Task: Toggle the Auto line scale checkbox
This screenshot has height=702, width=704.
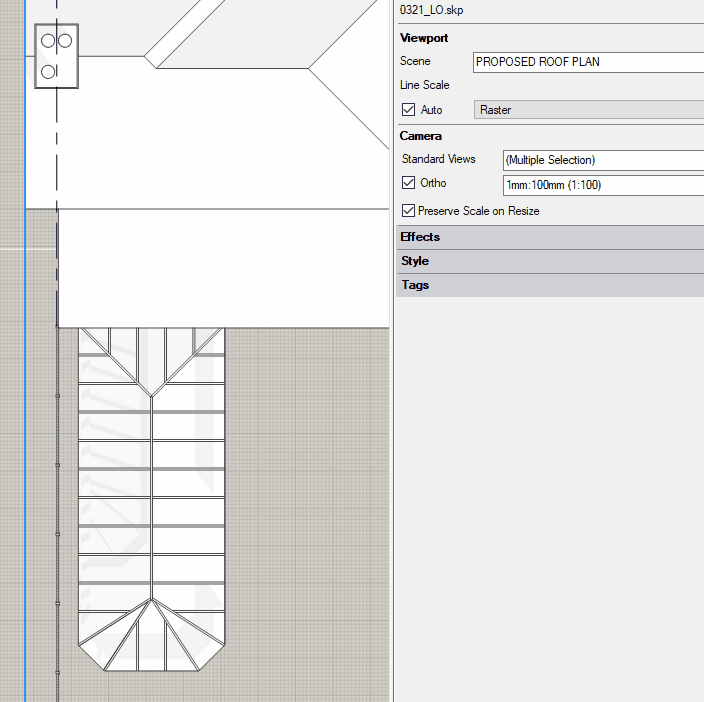Action: [408, 110]
